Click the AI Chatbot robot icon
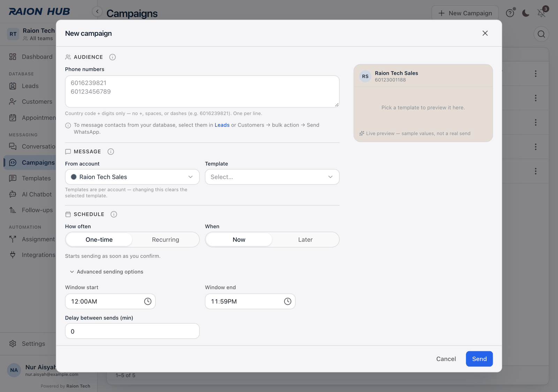This screenshot has height=392, width=558. (x=13, y=194)
